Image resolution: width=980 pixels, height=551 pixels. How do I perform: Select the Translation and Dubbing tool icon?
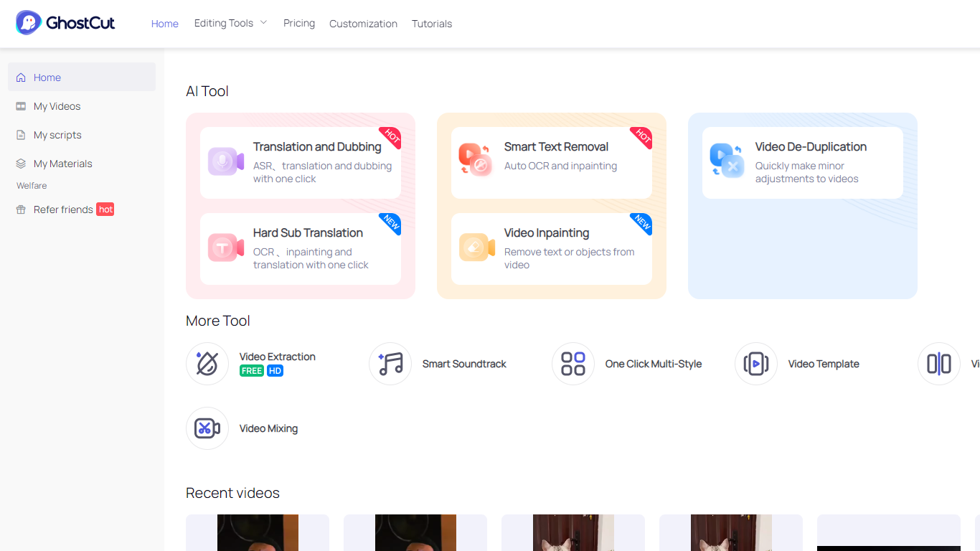coord(225,162)
